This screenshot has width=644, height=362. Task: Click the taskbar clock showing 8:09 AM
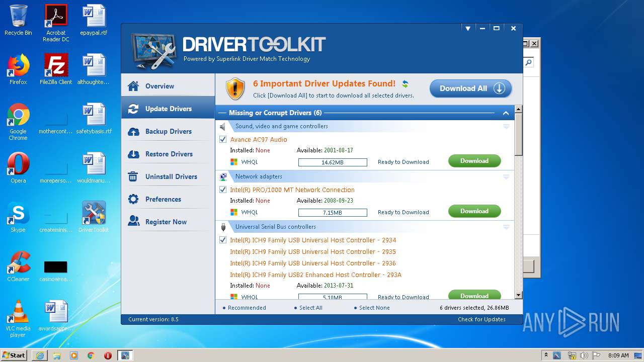(x=618, y=355)
